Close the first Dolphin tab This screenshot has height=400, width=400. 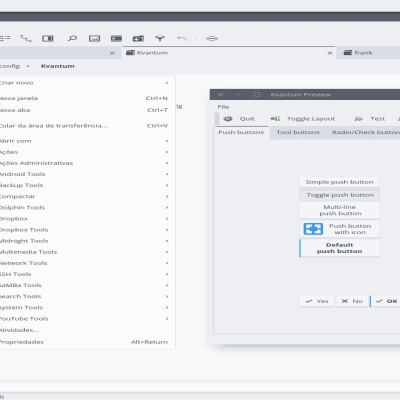112,53
